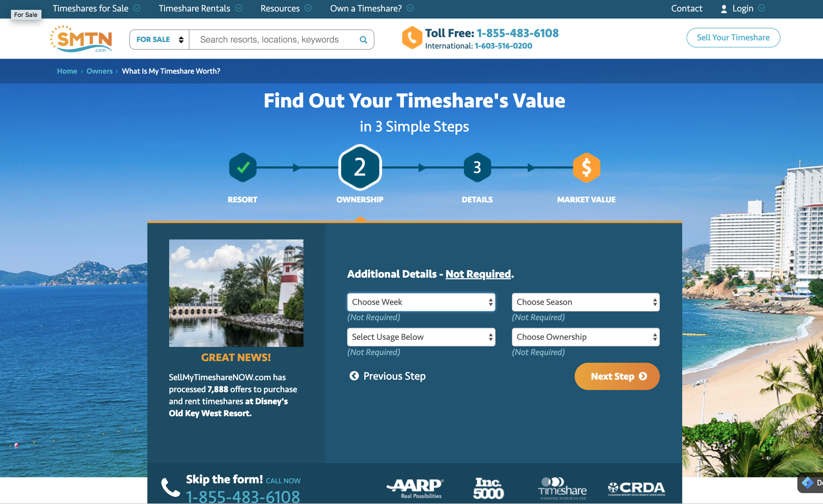Expand the Timeshare Rentals menu chevron

[239, 8]
